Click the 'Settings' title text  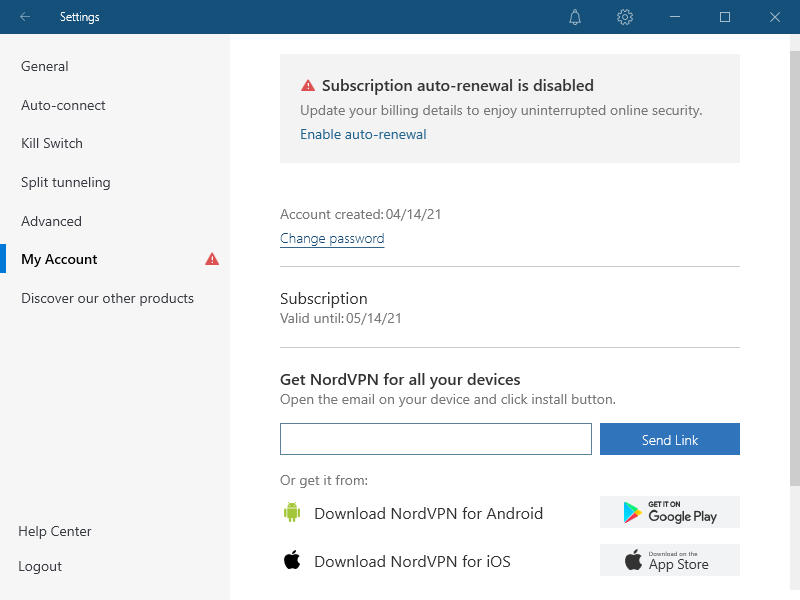click(80, 17)
